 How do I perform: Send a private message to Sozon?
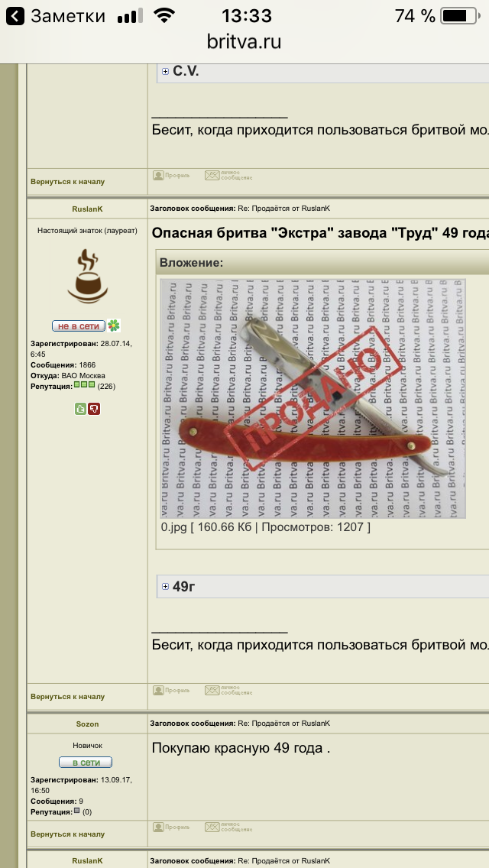pyautogui.click(x=228, y=827)
